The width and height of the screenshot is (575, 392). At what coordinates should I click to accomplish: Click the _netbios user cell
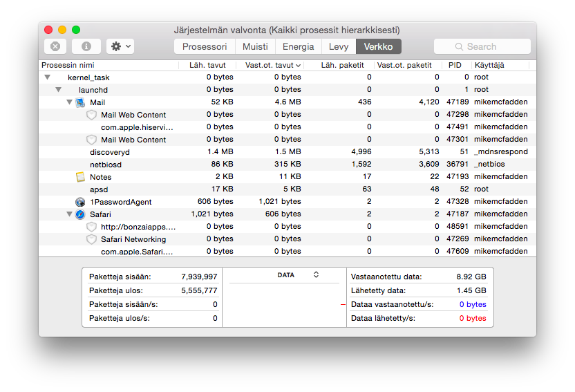click(x=489, y=165)
